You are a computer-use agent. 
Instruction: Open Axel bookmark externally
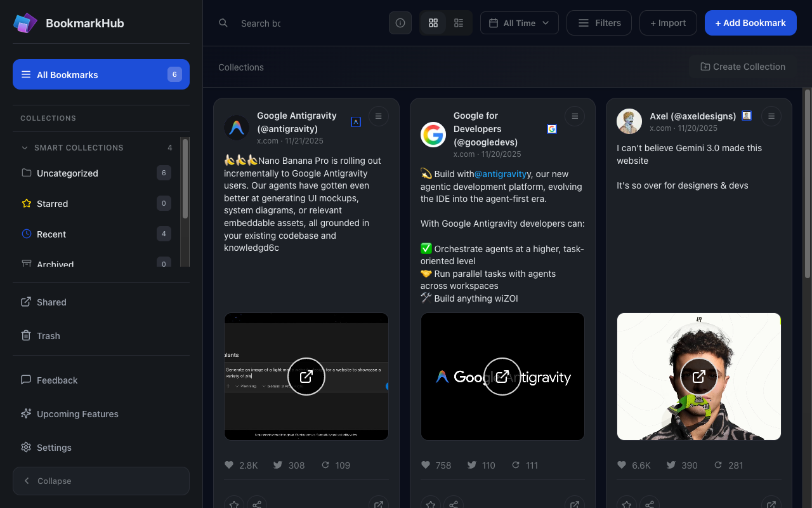(x=771, y=505)
